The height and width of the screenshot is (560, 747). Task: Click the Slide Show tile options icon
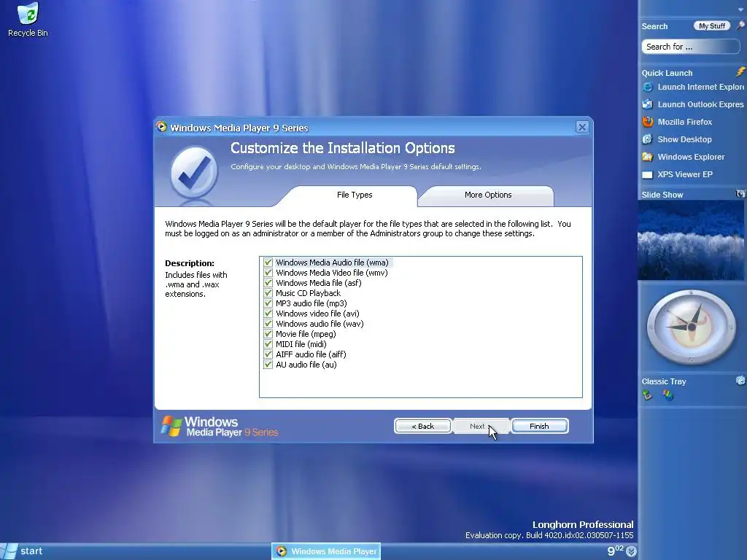[x=740, y=194]
